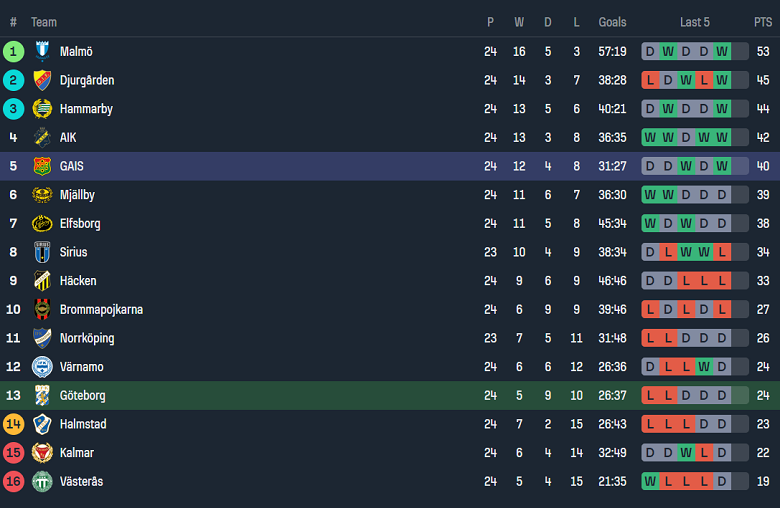Click the Malmö club crest icon
780x508 pixels.
pos(42,51)
